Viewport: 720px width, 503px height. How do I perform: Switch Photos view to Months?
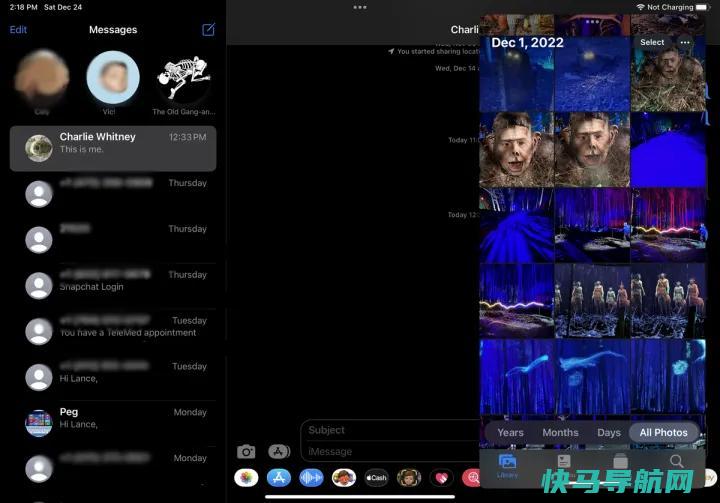pos(560,433)
